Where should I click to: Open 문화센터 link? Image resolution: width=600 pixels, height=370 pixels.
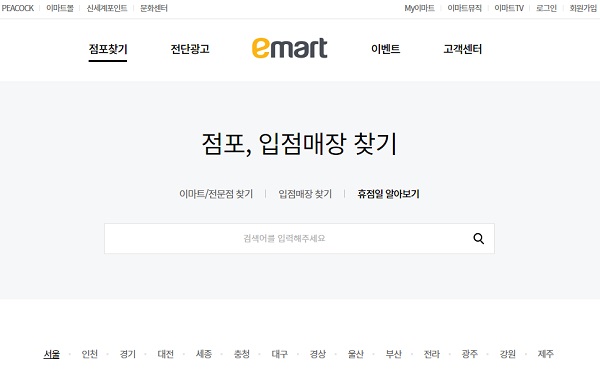tap(154, 8)
